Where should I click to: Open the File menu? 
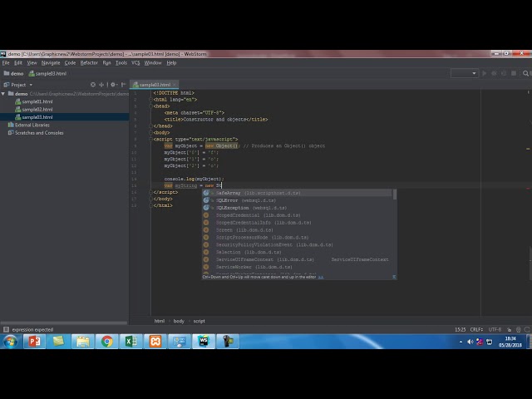[x=6, y=63]
